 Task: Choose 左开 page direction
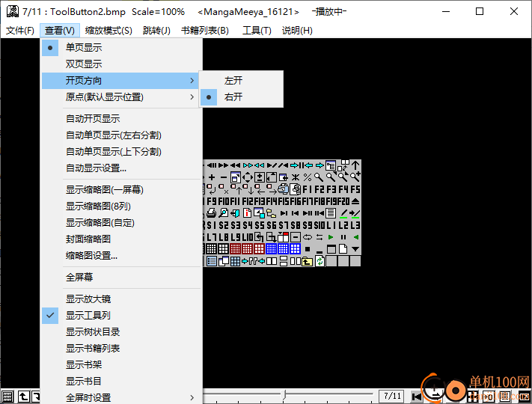(241, 80)
